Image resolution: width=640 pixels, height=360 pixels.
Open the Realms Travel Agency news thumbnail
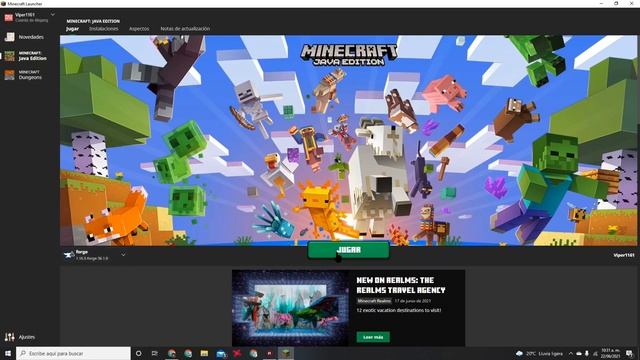pyautogui.click(x=290, y=308)
